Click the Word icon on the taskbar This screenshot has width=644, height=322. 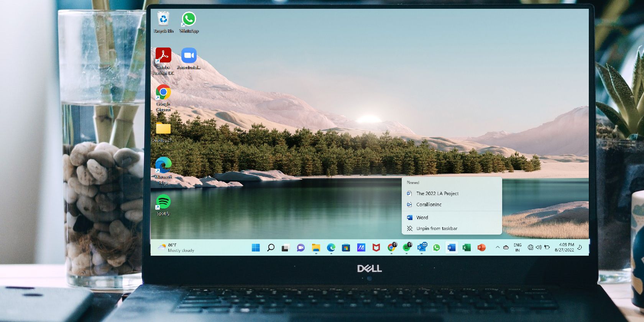coord(452,248)
